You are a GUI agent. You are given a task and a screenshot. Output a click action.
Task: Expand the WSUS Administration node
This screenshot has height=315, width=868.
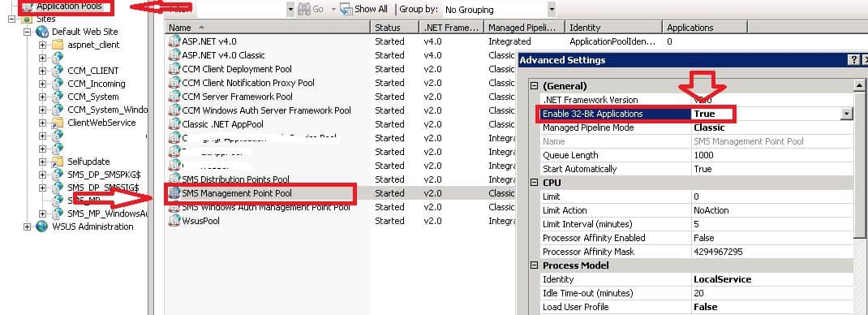(27, 227)
